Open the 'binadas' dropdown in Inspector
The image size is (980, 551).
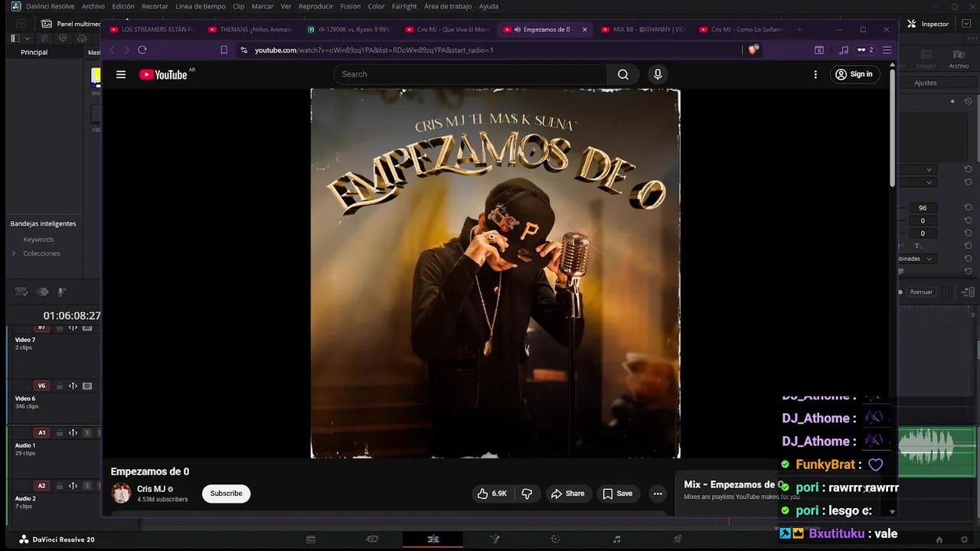[x=919, y=259]
